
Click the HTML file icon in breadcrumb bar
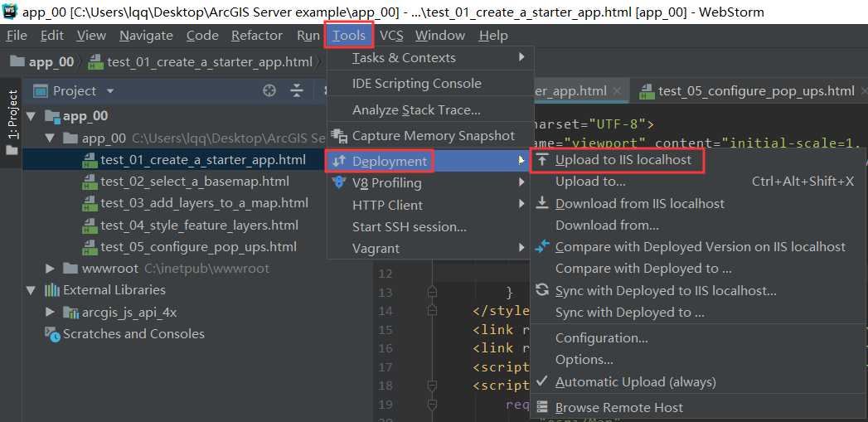click(x=96, y=61)
